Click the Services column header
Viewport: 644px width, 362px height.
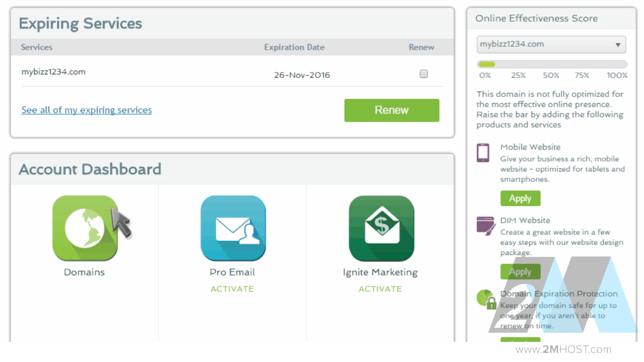pyautogui.click(x=37, y=47)
